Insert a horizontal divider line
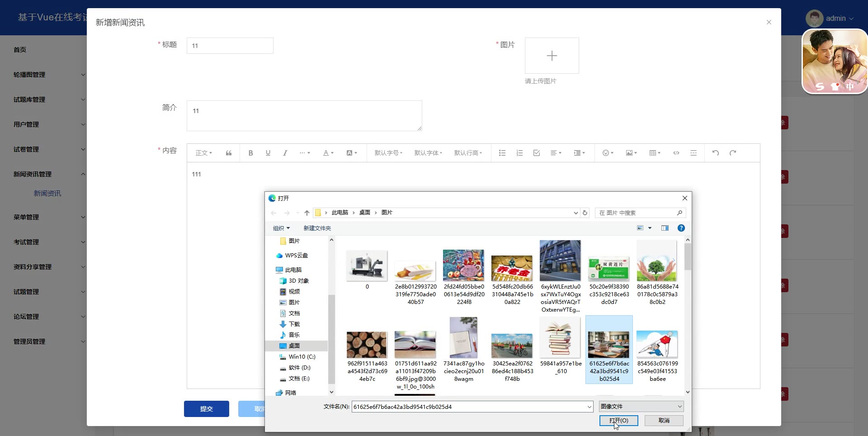 tap(693, 153)
